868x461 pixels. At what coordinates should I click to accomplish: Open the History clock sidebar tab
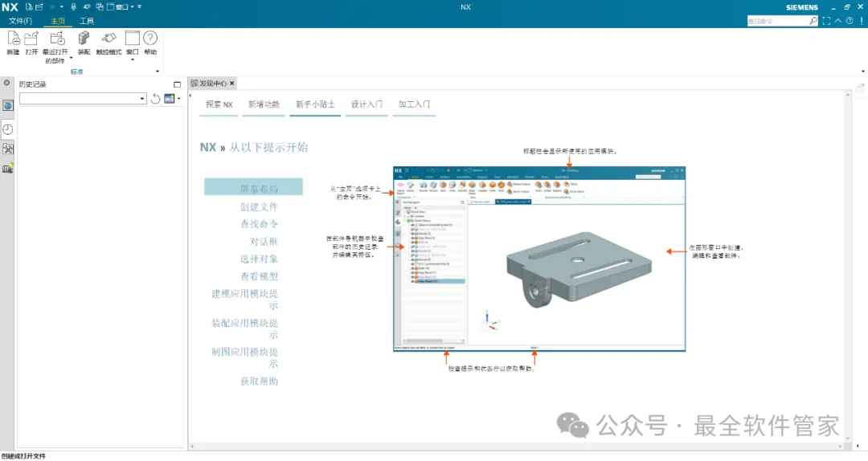pos(8,129)
